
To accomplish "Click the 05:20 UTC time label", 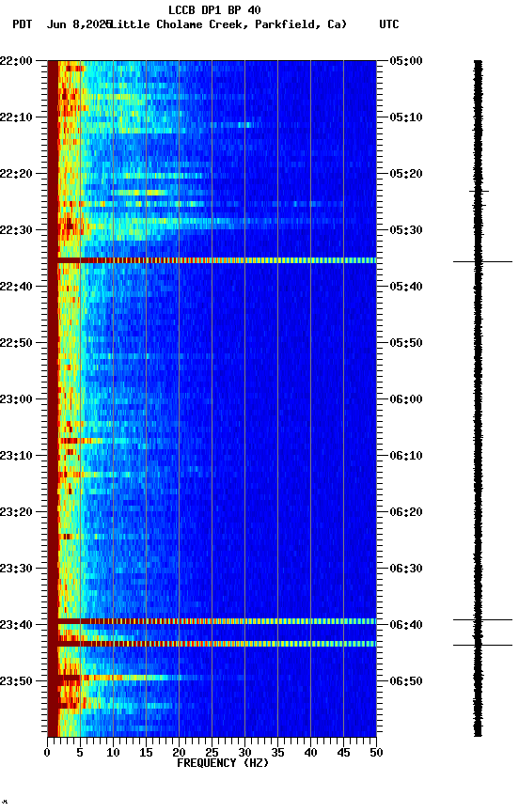I will click(406, 174).
